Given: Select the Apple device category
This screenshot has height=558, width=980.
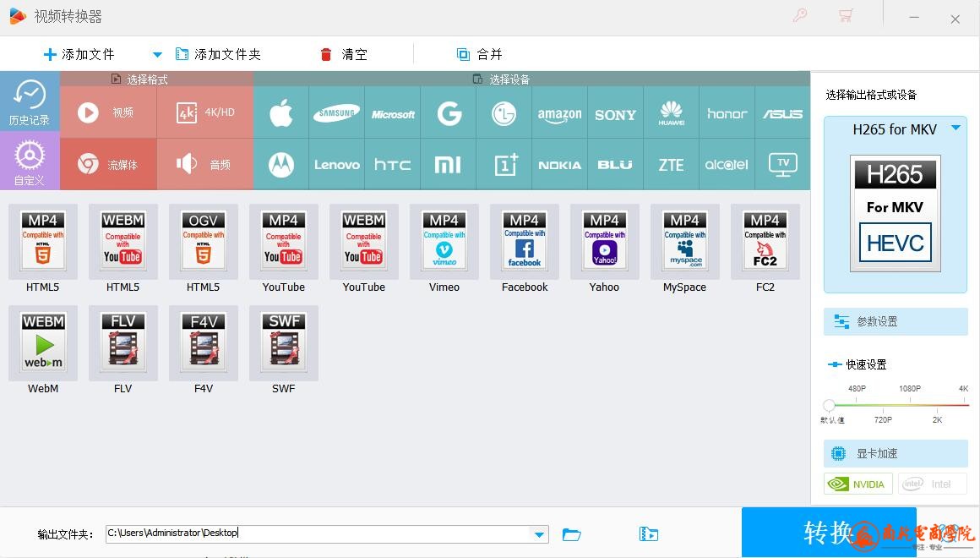Looking at the screenshot, I should pyautogui.click(x=281, y=113).
